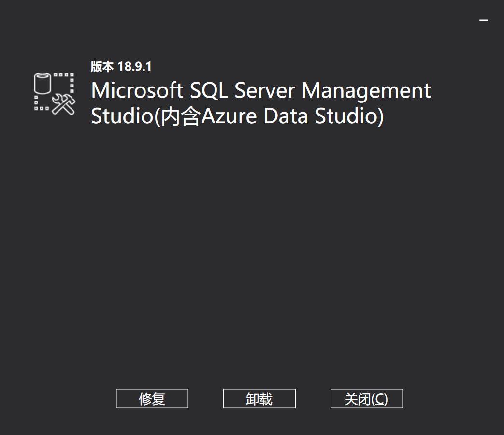Start uninstall with the 卸载 button

[259, 399]
